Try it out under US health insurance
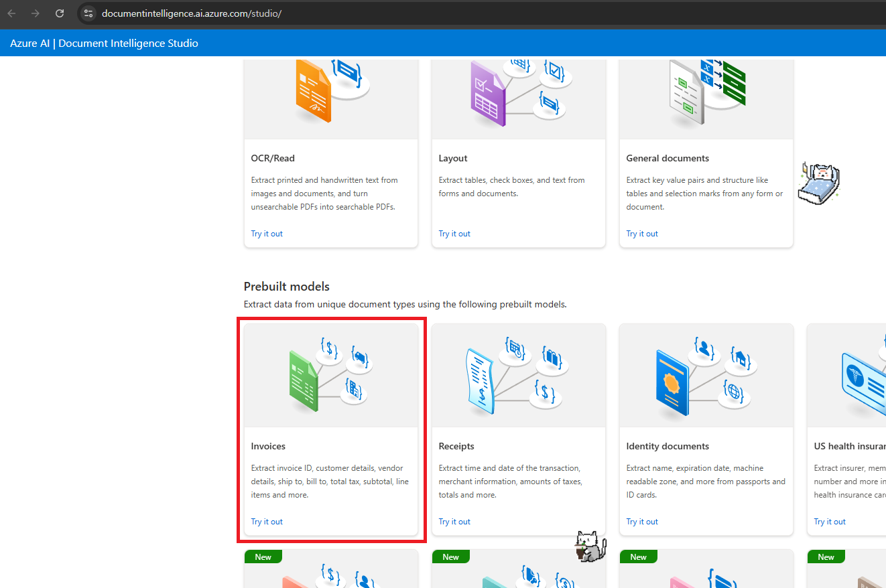 click(x=830, y=522)
